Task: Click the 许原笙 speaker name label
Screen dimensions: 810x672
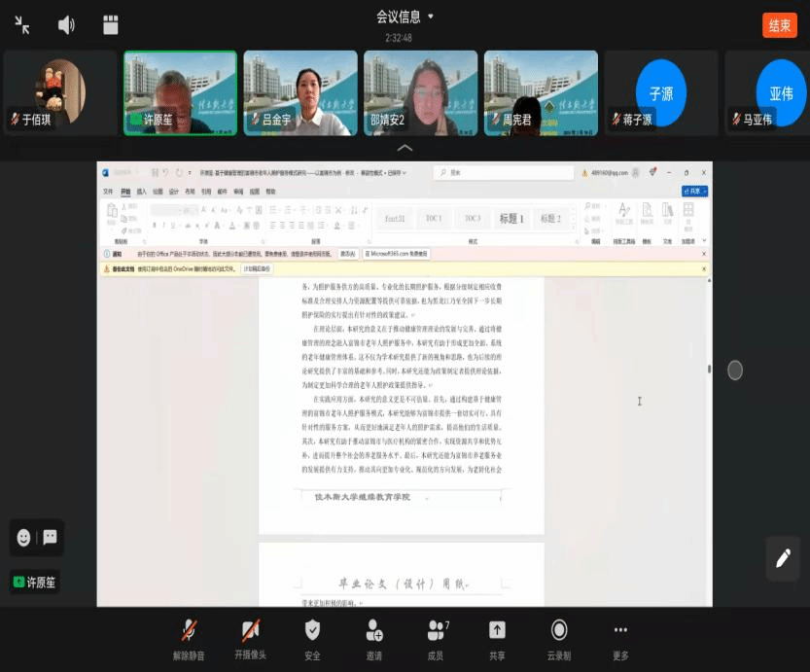Action: [35, 583]
